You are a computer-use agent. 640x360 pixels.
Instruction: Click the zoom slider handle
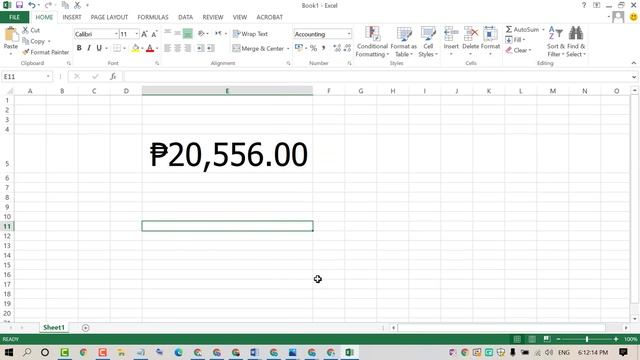(587, 339)
